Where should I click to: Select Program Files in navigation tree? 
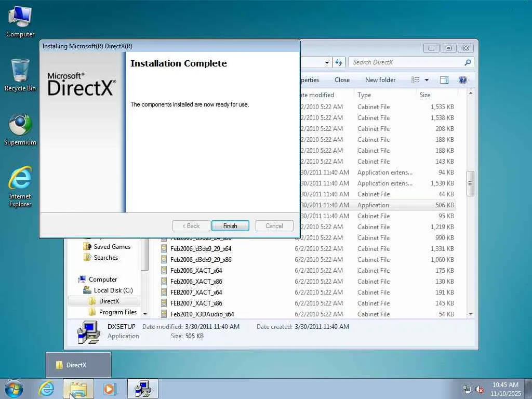tap(118, 312)
